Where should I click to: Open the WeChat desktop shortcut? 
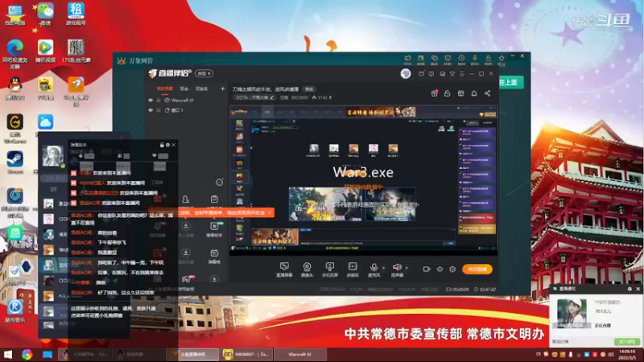[x=45, y=14]
